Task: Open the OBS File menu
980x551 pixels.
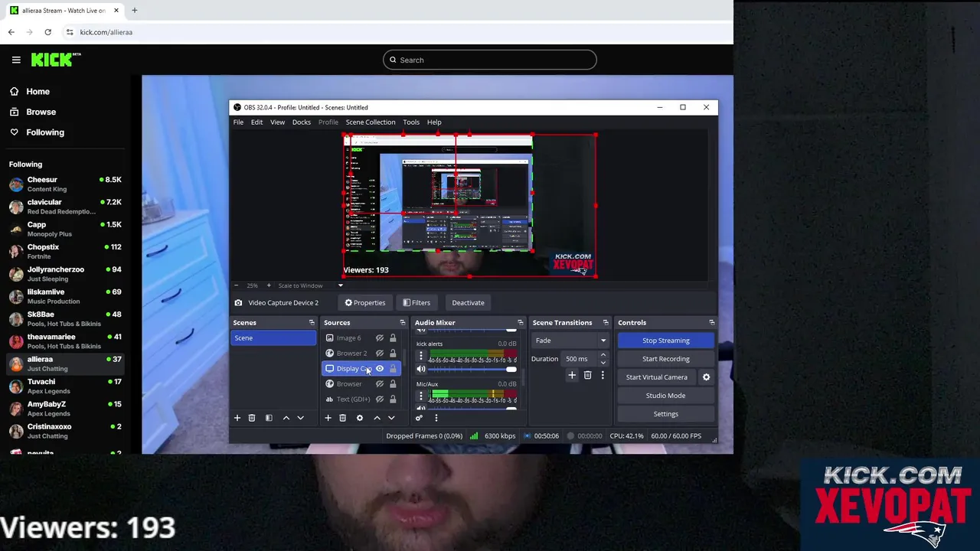Action: tap(238, 122)
